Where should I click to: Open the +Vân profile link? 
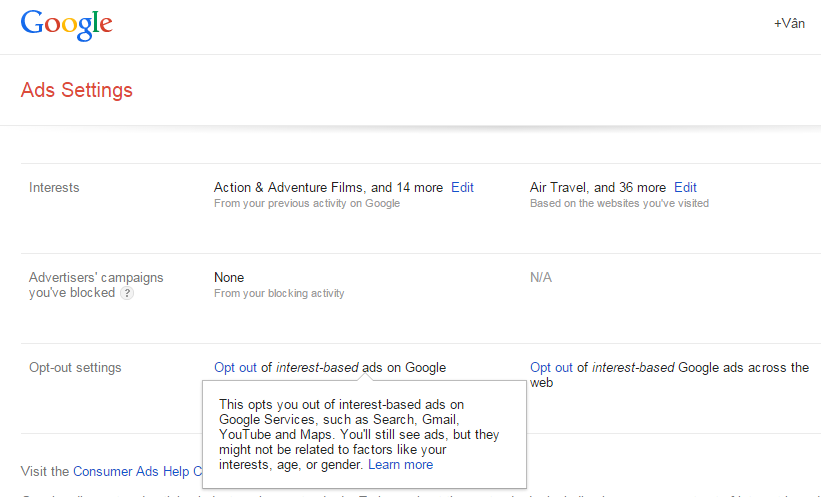click(x=789, y=23)
